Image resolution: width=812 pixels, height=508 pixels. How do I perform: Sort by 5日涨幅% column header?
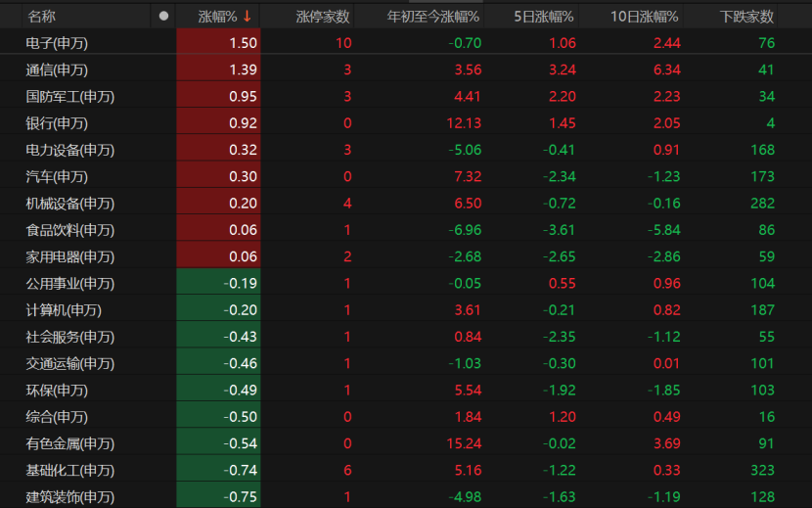(x=543, y=16)
